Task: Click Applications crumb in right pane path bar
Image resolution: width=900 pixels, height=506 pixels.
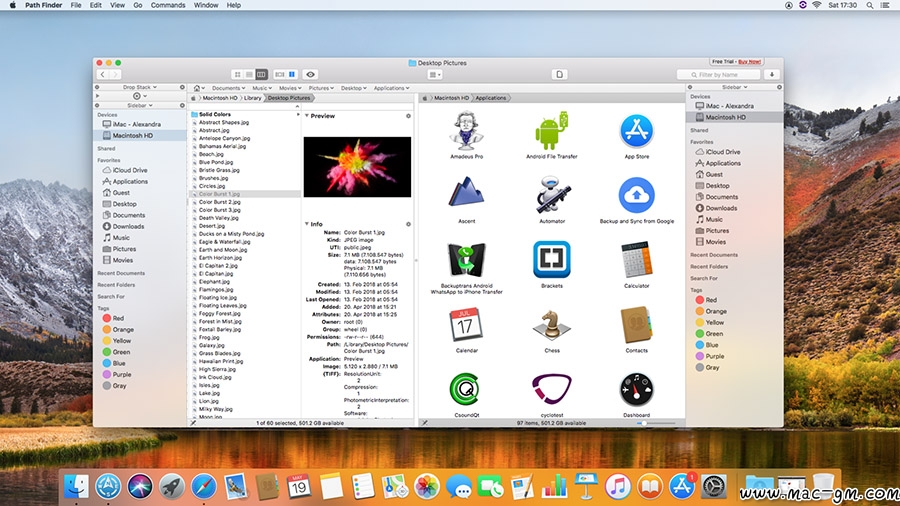Action: click(491, 98)
